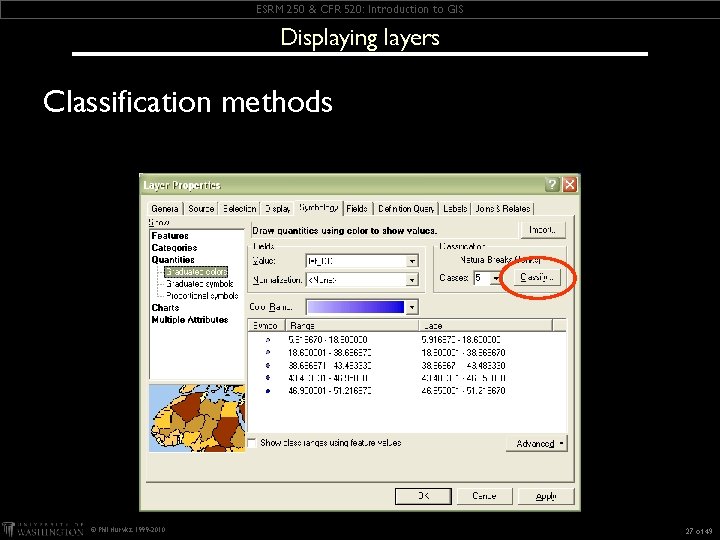Open the General tab
Image resolution: width=720 pixels, height=540 pixels.
click(165, 209)
